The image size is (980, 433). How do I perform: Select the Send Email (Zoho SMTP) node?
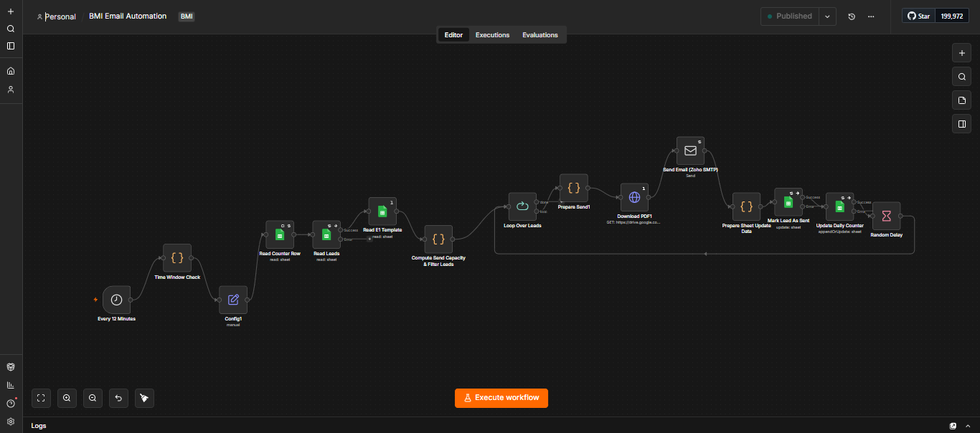click(690, 151)
